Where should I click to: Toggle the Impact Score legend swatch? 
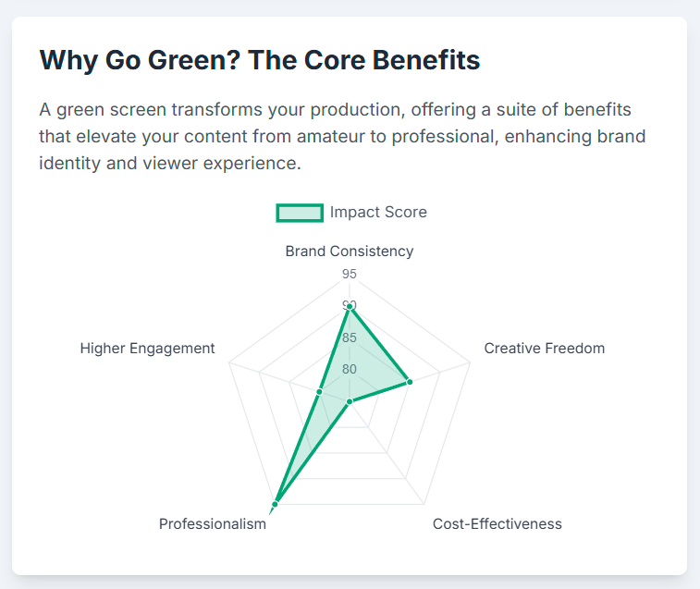coord(300,213)
